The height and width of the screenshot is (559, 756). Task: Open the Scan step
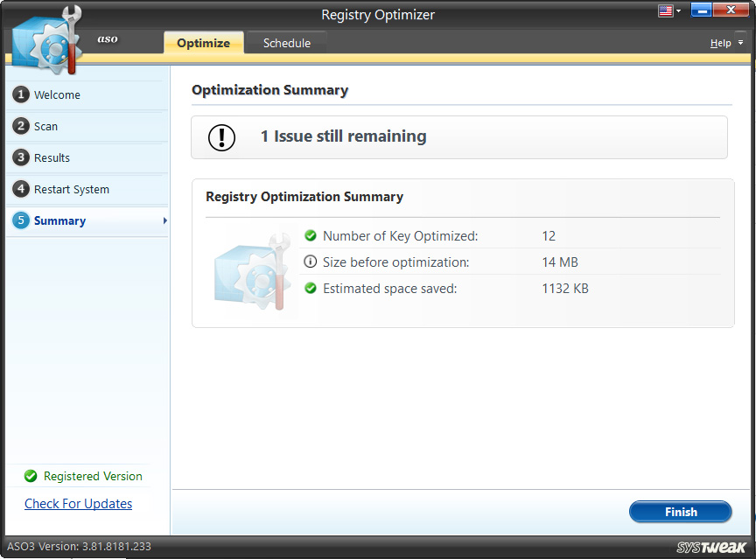[x=44, y=126]
